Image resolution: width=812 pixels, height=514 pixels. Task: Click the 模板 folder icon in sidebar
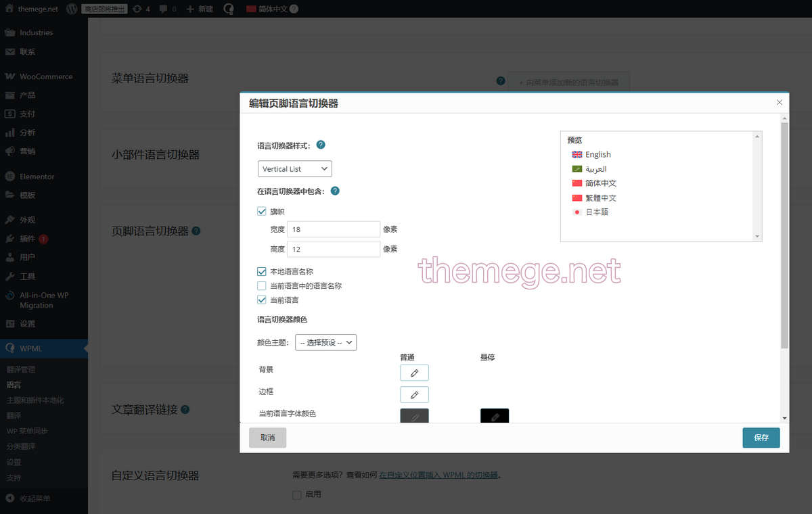[10, 195]
